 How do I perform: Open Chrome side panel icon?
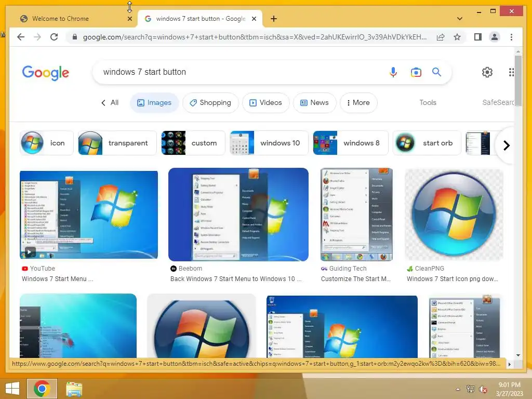pyautogui.click(x=478, y=37)
